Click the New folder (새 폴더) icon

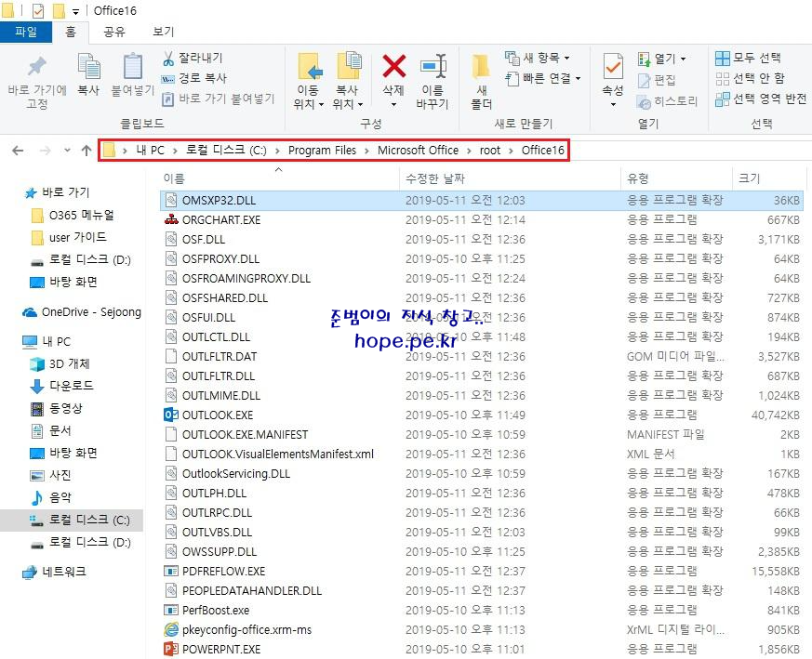(481, 67)
